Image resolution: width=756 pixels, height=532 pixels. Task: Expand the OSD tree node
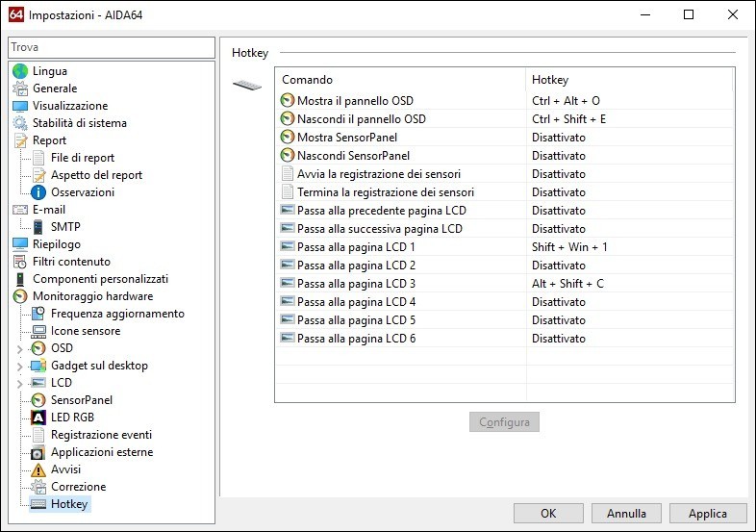pyautogui.click(x=20, y=348)
